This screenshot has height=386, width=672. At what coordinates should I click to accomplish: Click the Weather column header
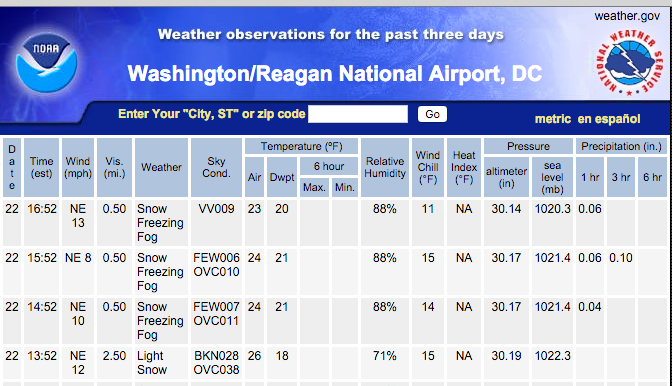[x=161, y=168]
